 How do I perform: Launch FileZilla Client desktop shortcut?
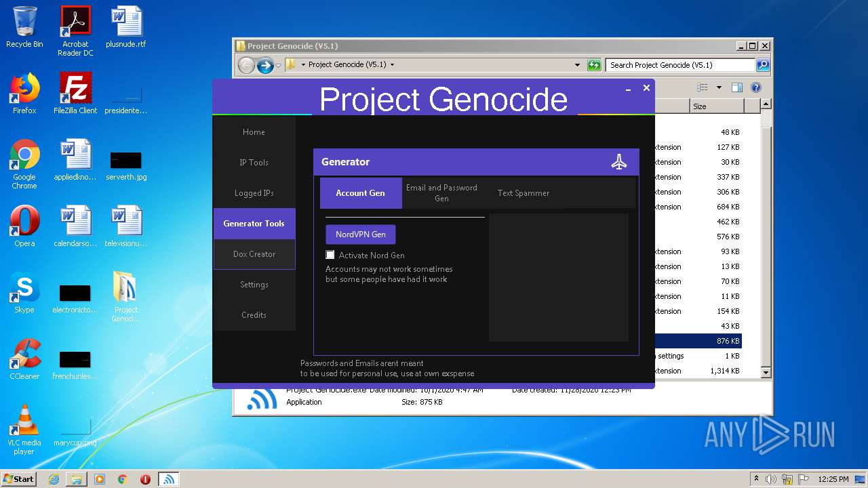(75, 94)
